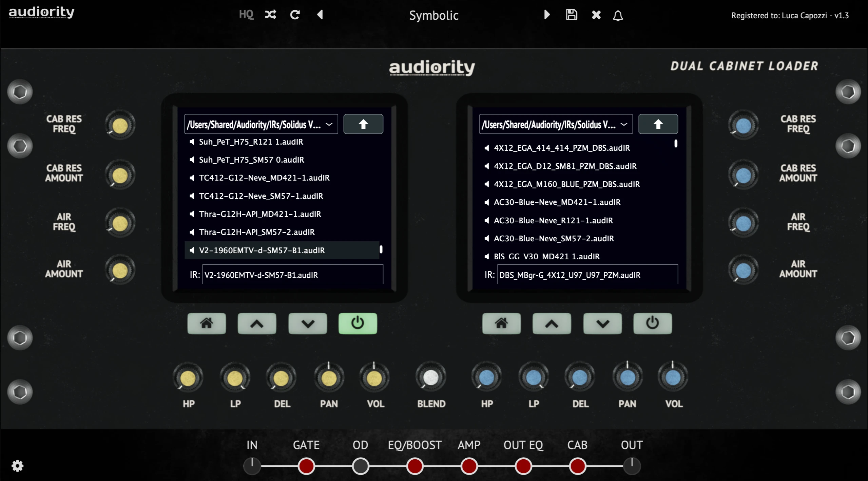Viewport: 868px width, 481px height.
Task: Open the CAB tab label
Action: [x=578, y=445]
